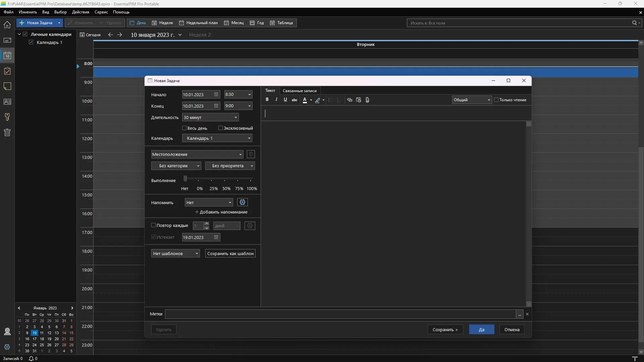
Task: Click the Underline formatting icon
Action: pyautogui.click(x=285, y=100)
